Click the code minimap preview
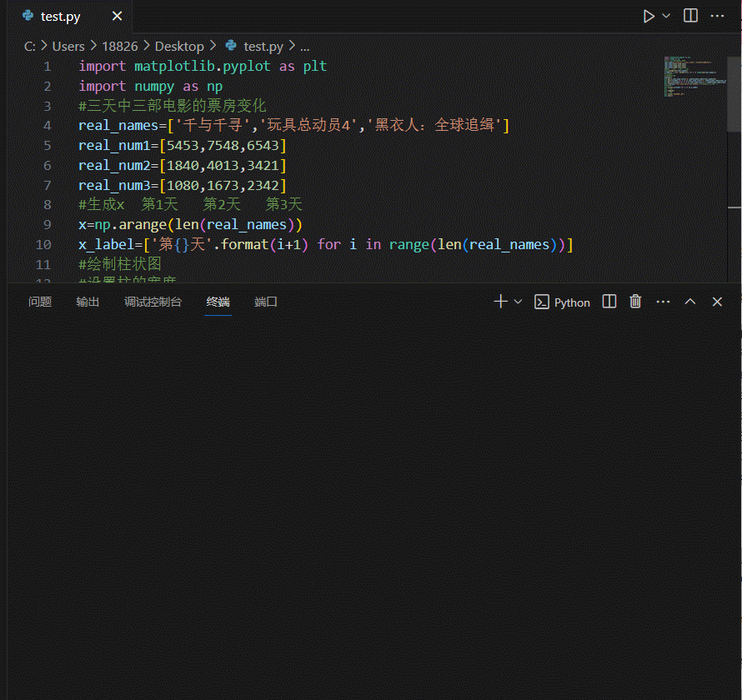The image size is (742, 700). [694, 76]
